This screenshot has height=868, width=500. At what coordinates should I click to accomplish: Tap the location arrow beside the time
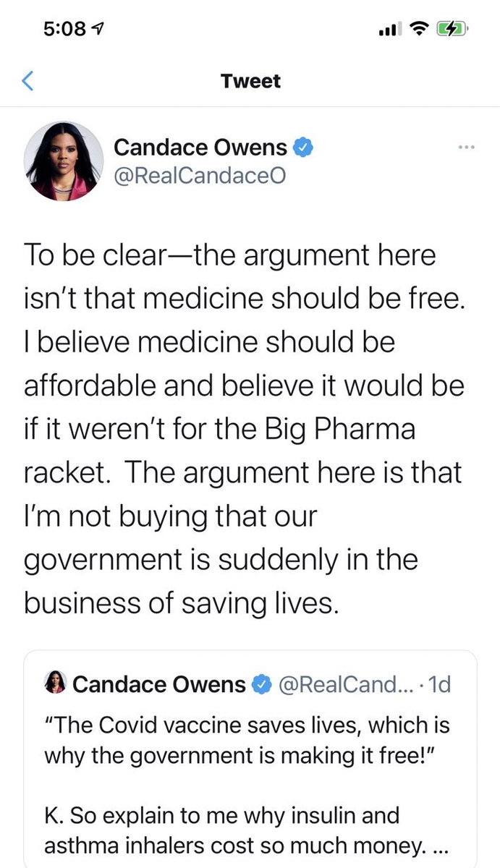pos(98,30)
